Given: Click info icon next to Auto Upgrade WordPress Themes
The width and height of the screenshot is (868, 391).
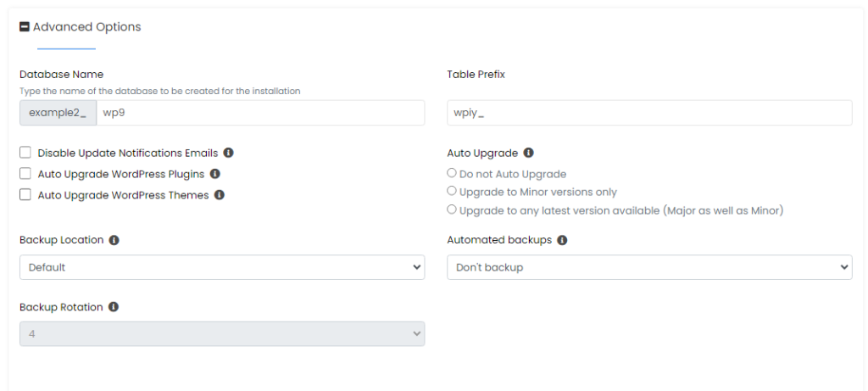Looking at the screenshot, I should point(219,195).
